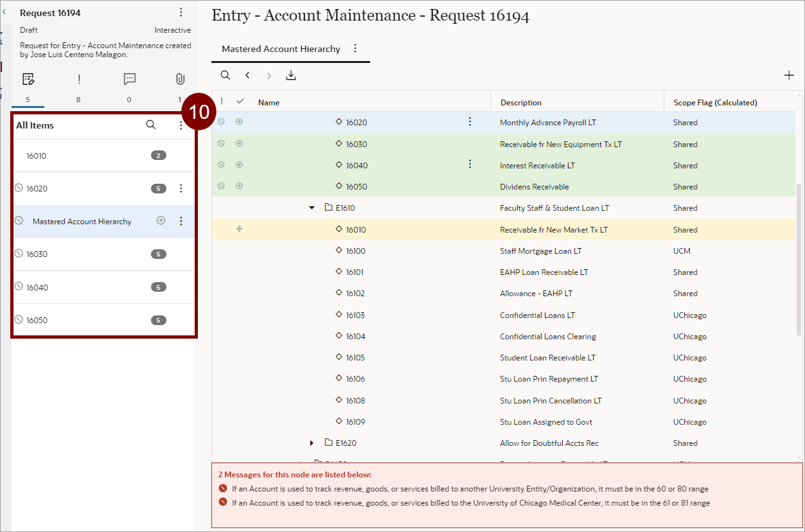Open the attachments paperclip icon
Image resolution: width=805 pixels, height=532 pixels.
pyautogui.click(x=180, y=79)
